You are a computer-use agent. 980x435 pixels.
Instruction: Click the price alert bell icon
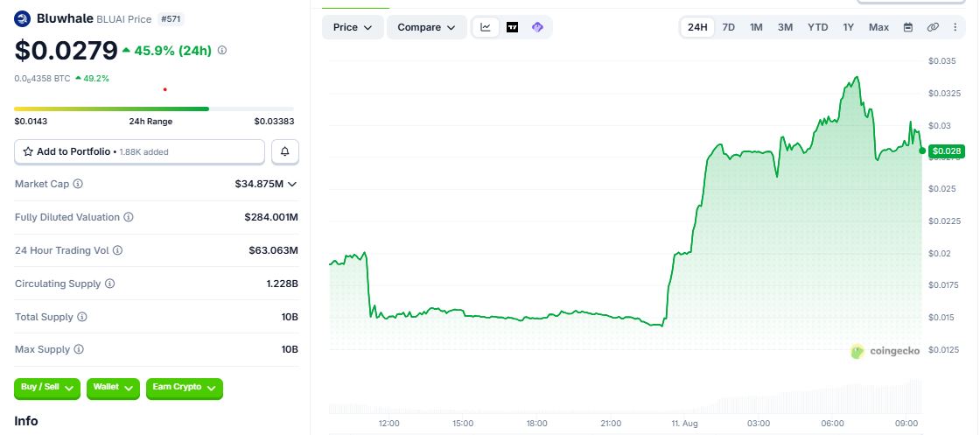pos(285,152)
